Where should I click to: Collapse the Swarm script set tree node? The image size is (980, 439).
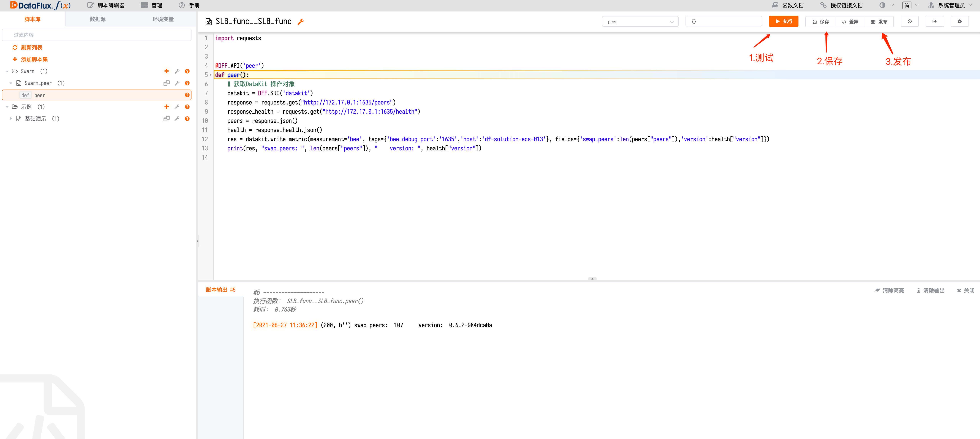tap(7, 71)
